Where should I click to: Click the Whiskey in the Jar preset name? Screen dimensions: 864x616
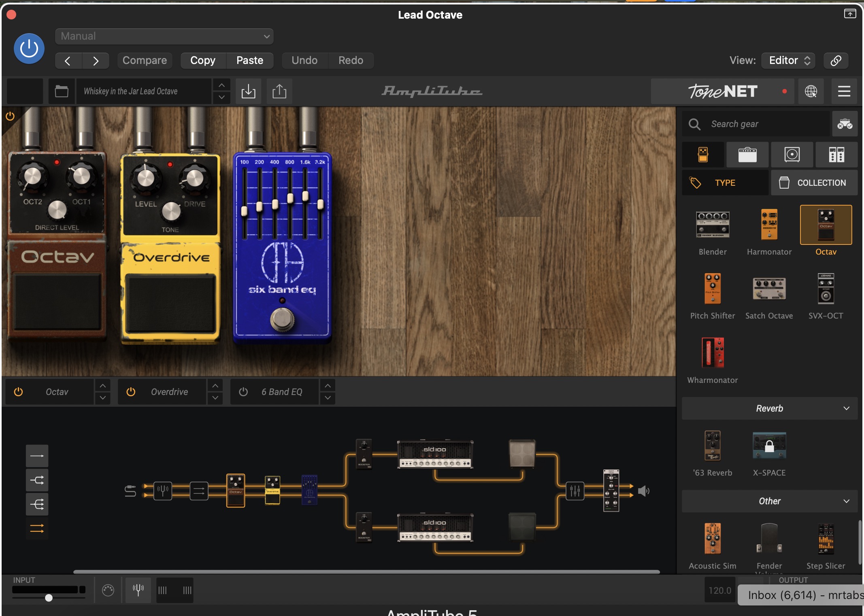click(144, 91)
